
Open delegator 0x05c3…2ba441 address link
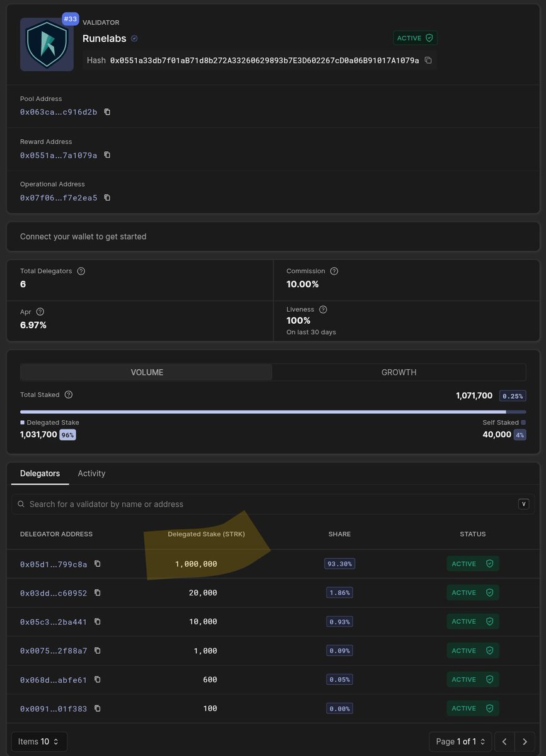click(x=54, y=622)
